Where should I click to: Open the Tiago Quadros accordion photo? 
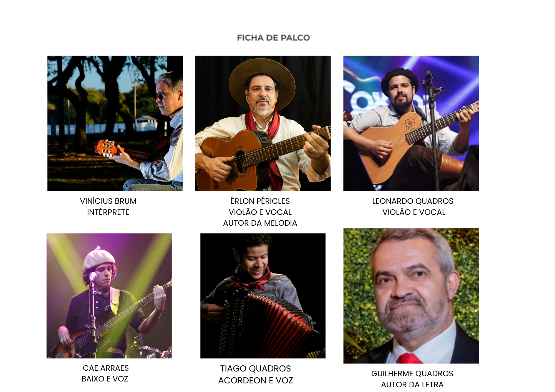[x=263, y=296]
